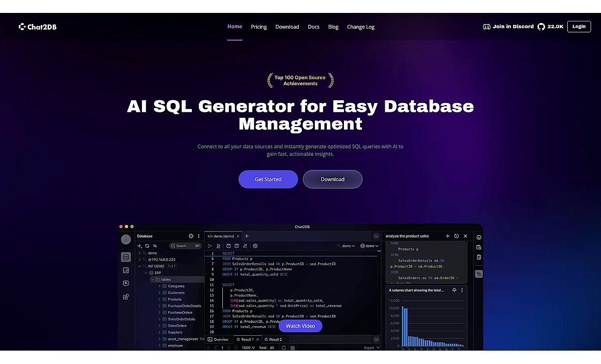Expand the '@192.168.0.222' connection node
The width and height of the screenshot is (601, 364).
140,260
